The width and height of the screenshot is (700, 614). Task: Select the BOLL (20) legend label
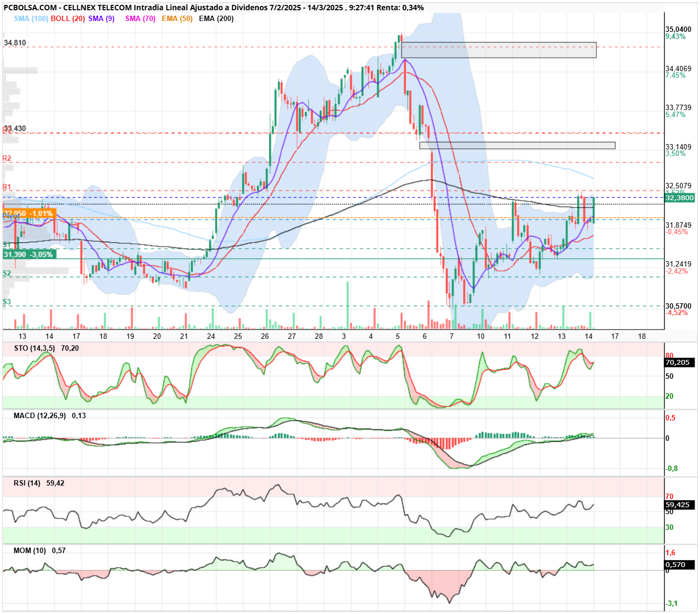68,18
